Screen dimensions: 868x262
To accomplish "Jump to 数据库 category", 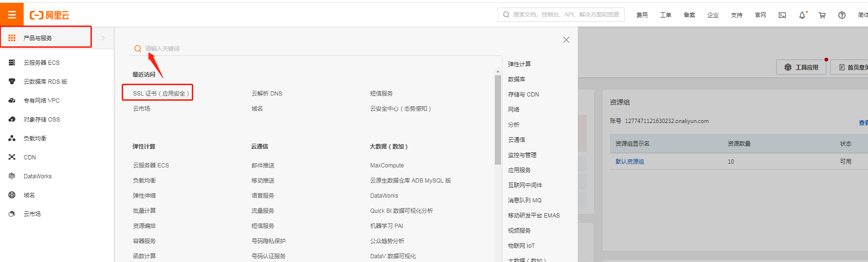I will (517, 79).
